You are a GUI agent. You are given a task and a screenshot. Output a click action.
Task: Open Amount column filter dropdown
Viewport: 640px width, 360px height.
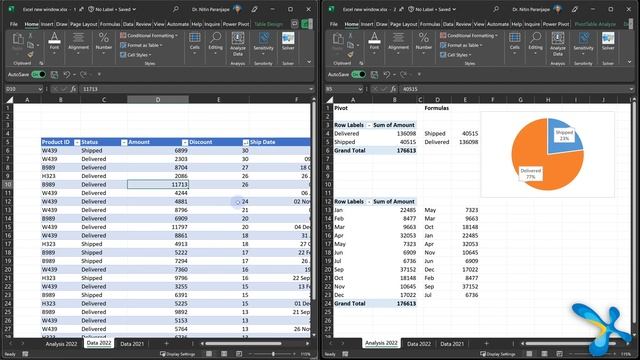click(185, 142)
